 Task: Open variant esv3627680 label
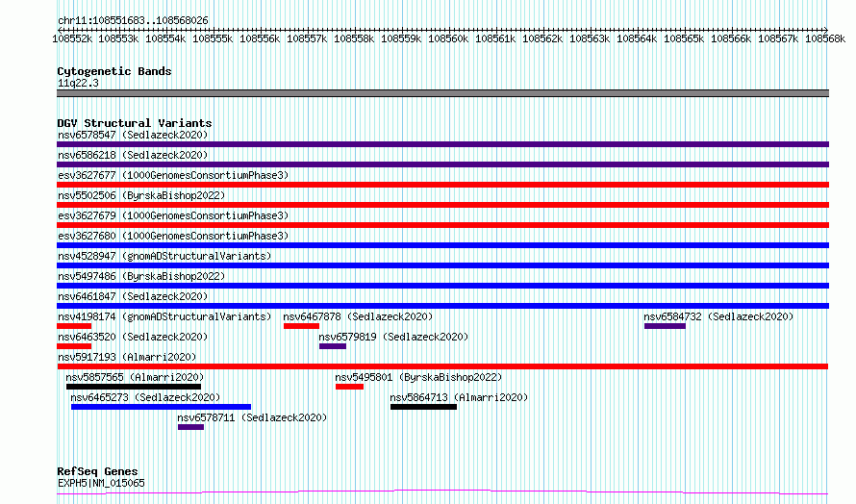click(x=173, y=236)
